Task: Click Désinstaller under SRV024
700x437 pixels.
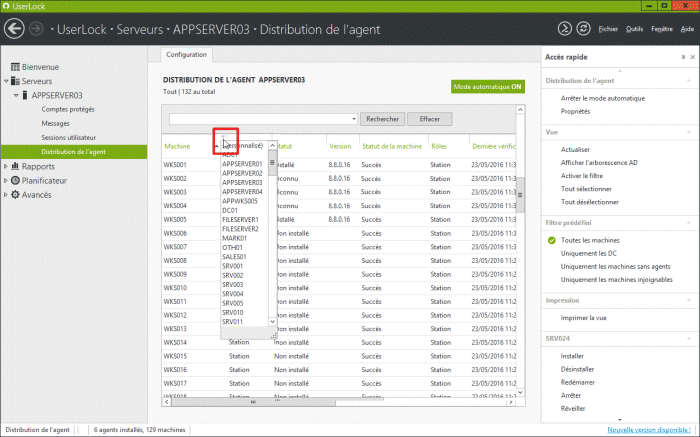Action: 577,369
